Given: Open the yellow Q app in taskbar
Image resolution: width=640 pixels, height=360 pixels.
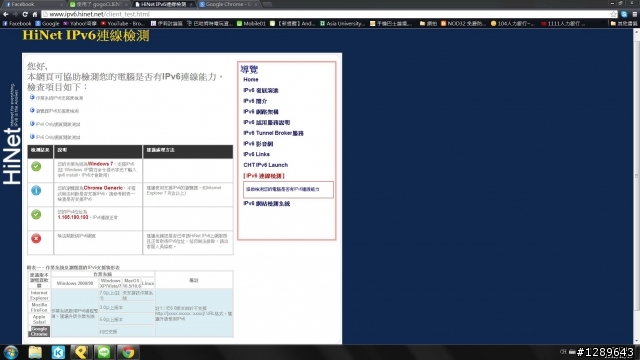Looking at the screenshot, I should tap(81, 352).
